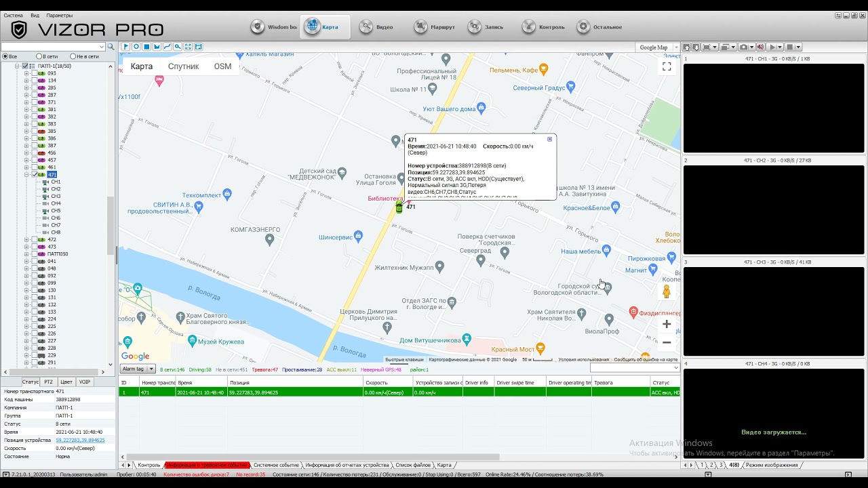Open the combo box above the Статус column
Image resolution: width=868 pixels, height=488 pixels.
click(635, 367)
